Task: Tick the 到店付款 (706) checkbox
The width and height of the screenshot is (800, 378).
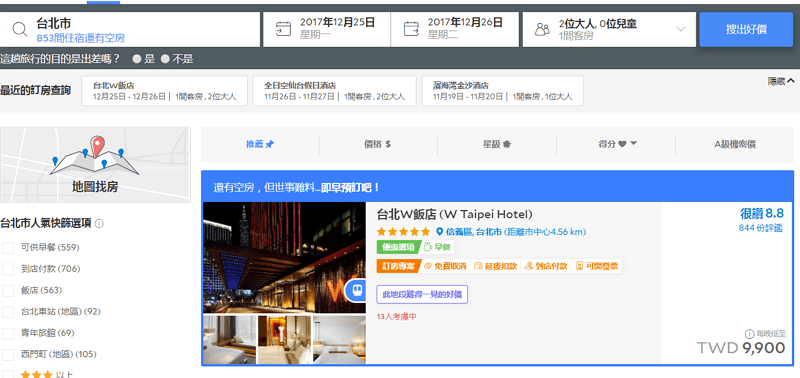Action: [8, 269]
